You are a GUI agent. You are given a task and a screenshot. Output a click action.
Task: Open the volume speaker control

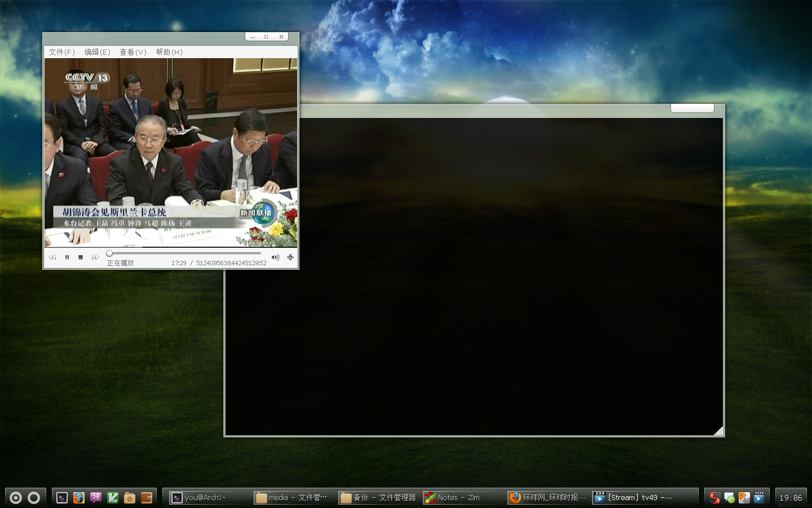[x=275, y=257]
